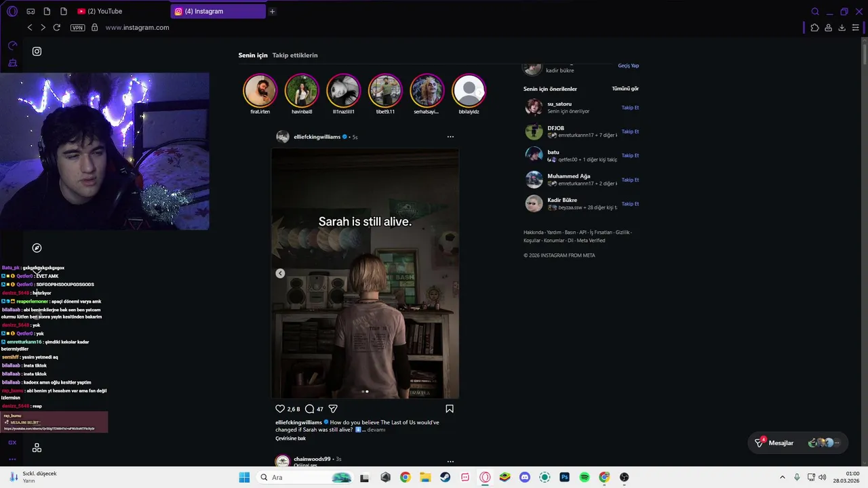The height and width of the screenshot is (488, 868).
Task: Save the post with bookmark icon
Action: pyautogui.click(x=450, y=409)
